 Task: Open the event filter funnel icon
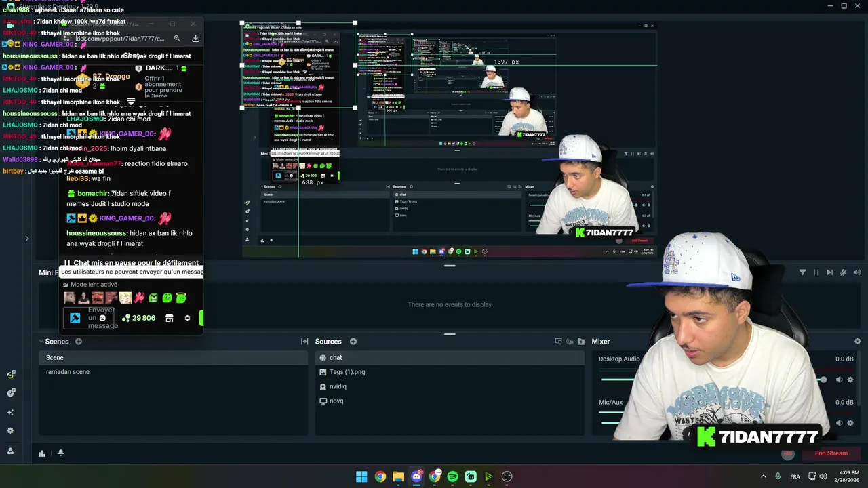pyautogui.click(x=802, y=272)
